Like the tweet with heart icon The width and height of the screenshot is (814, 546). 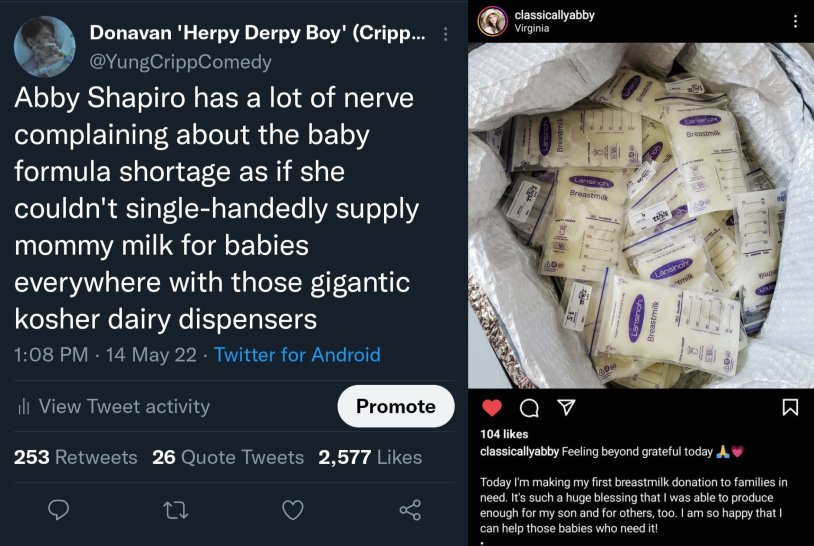click(292, 510)
